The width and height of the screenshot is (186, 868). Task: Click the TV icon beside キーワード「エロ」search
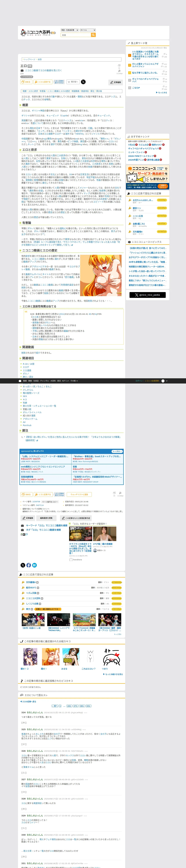pos(22,526)
